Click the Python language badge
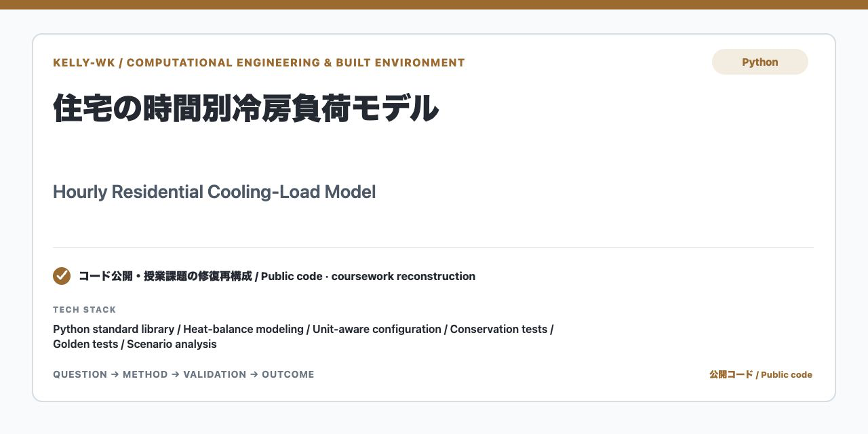The width and height of the screenshot is (868, 434). click(x=759, y=62)
